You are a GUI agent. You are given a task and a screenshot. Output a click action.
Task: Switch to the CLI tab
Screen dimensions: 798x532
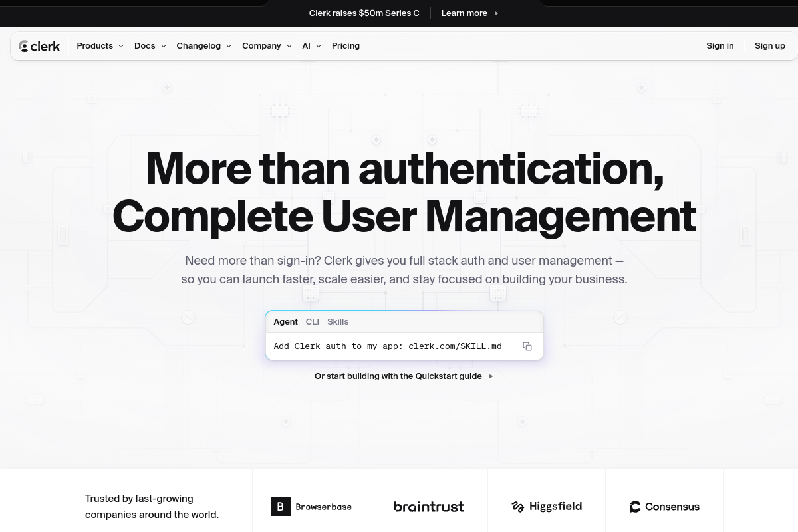pyautogui.click(x=313, y=322)
